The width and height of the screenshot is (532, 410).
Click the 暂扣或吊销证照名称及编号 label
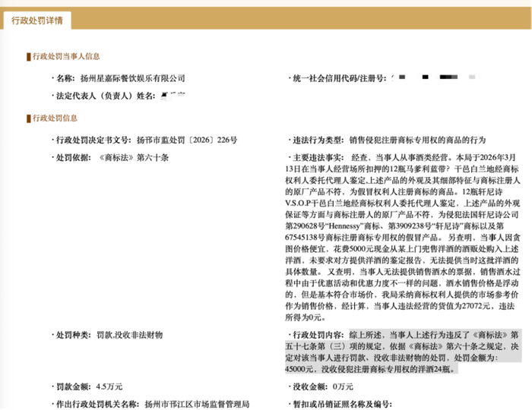point(340,404)
